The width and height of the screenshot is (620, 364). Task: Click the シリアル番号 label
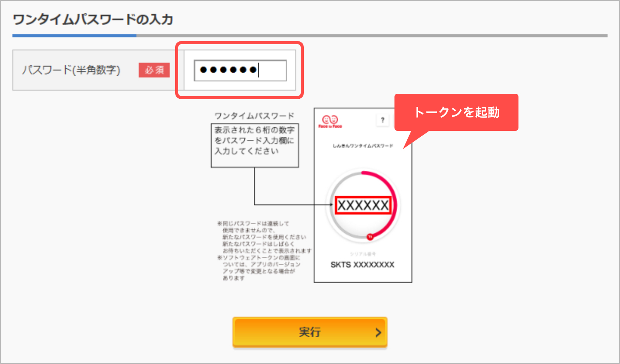pos(363,254)
